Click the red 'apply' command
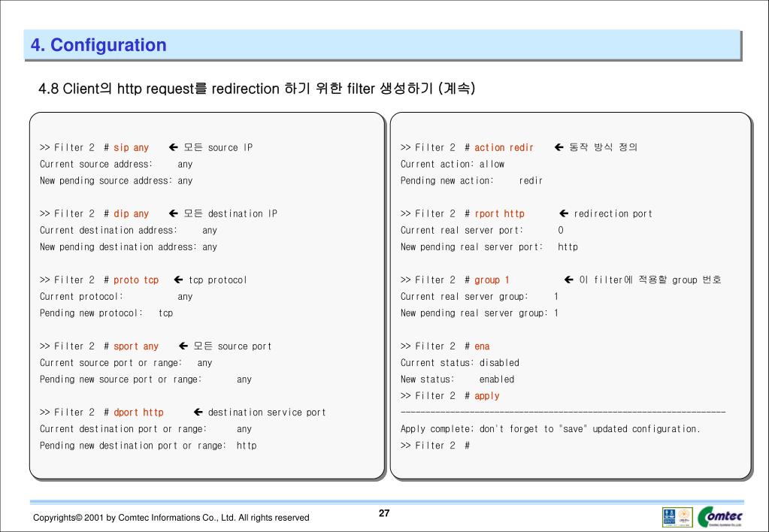This screenshot has width=769, height=532. (486, 396)
